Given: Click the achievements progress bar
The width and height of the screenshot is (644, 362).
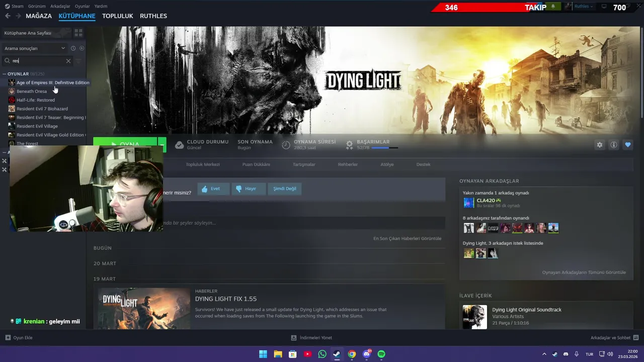Looking at the screenshot, I should click(x=384, y=148).
